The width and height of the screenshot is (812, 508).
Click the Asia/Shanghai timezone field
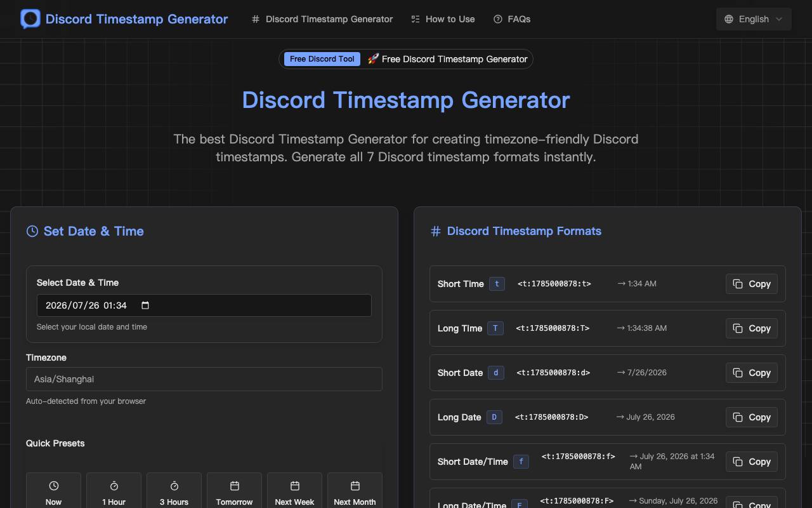pos(204,379)
